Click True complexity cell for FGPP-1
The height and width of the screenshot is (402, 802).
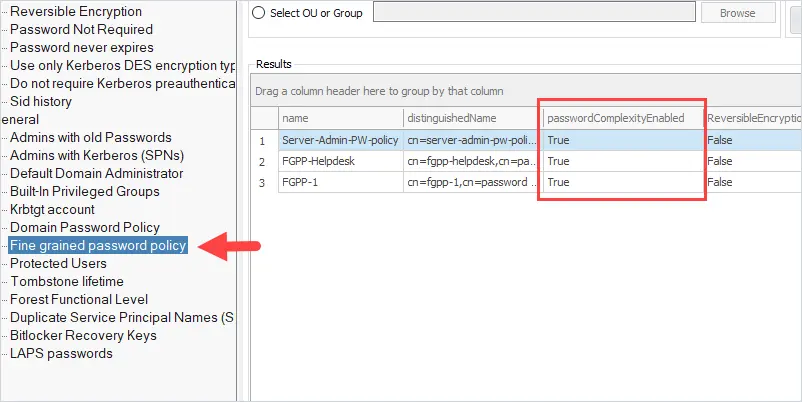pyautogui.click(x=623, y=182)
